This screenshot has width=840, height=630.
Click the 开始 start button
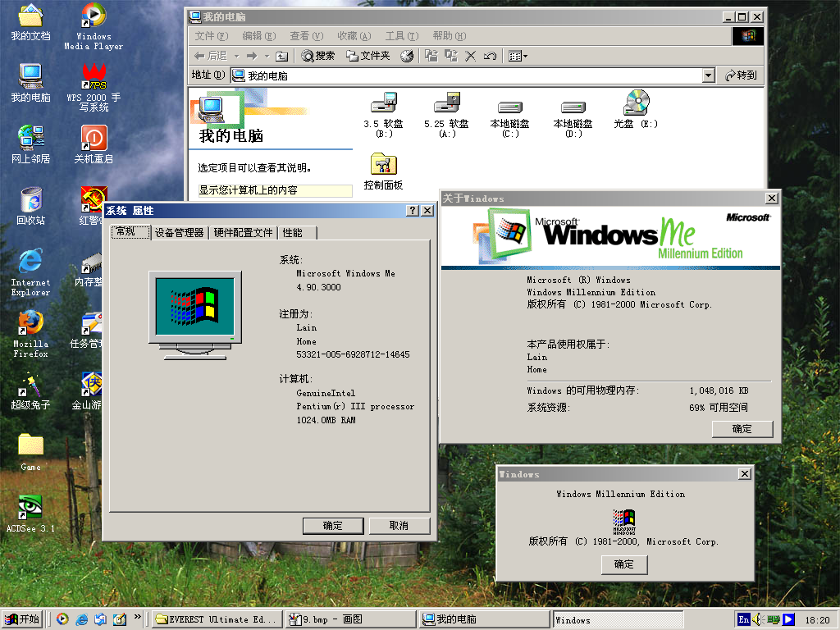pyautogui.click(x=22, y=619)
